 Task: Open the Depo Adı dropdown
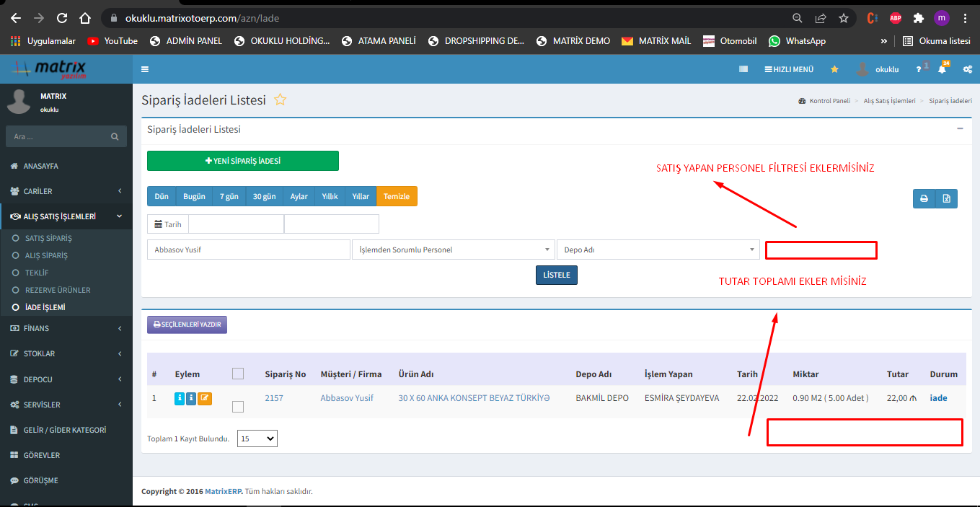658,250
